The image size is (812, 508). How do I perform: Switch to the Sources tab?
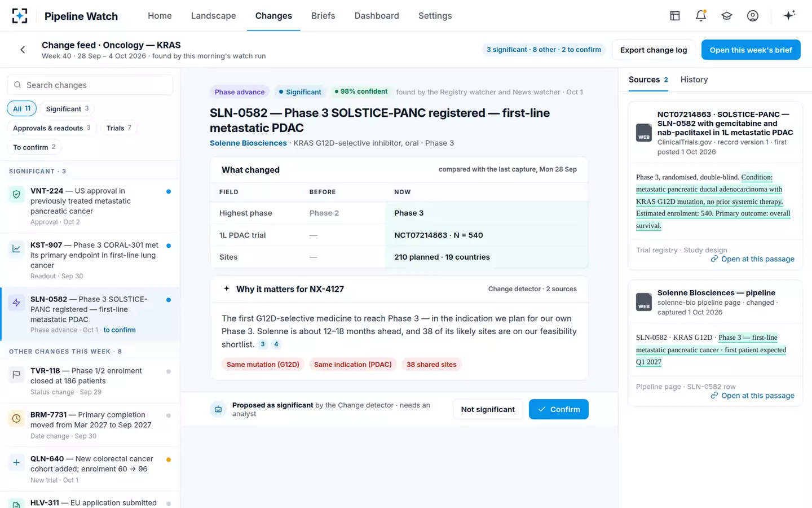coord(648,80)
